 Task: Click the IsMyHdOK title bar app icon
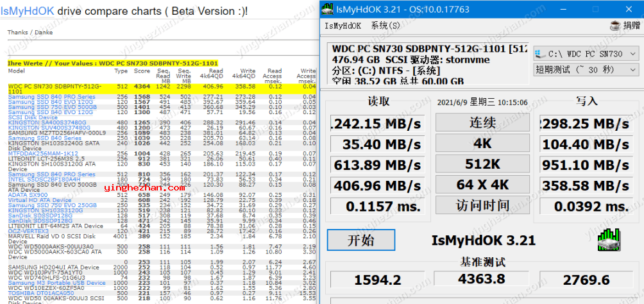[327, 8]
